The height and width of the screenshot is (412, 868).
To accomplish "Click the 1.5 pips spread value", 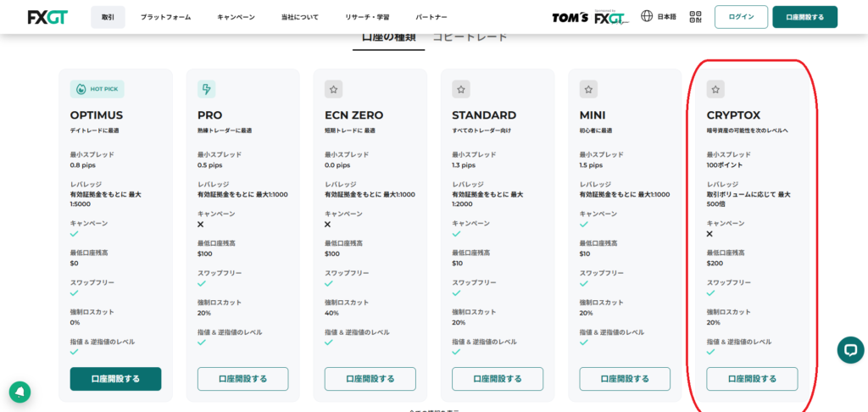I will point(591,165).
